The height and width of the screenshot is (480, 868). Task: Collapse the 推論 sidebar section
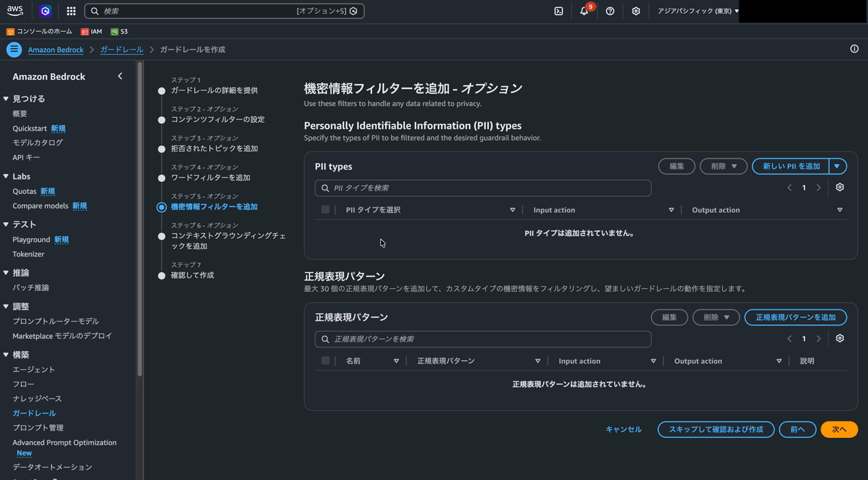[x=6, y=273]
